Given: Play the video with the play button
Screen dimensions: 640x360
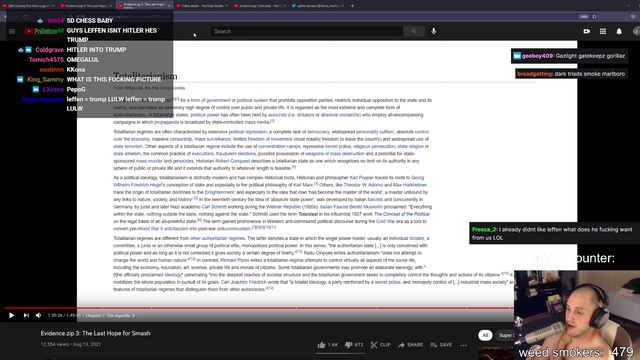Looking at the screenshot, I should click(x=11, y=316).
